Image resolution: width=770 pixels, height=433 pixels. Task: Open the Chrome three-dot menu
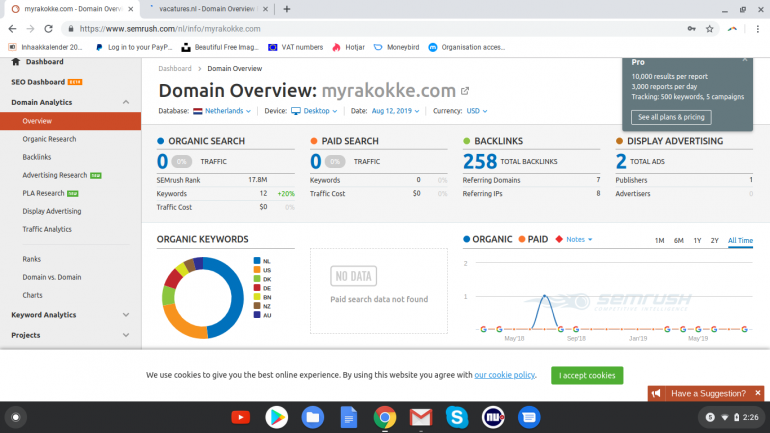(758, 29)
